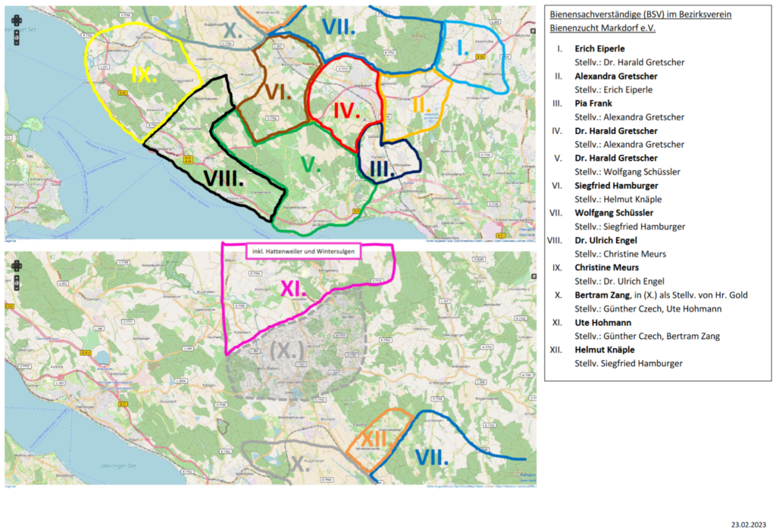Viewport: 776px width, 532px height.
Task: Open the layer switcher on the lower map
Action: (x=533, y=276)
